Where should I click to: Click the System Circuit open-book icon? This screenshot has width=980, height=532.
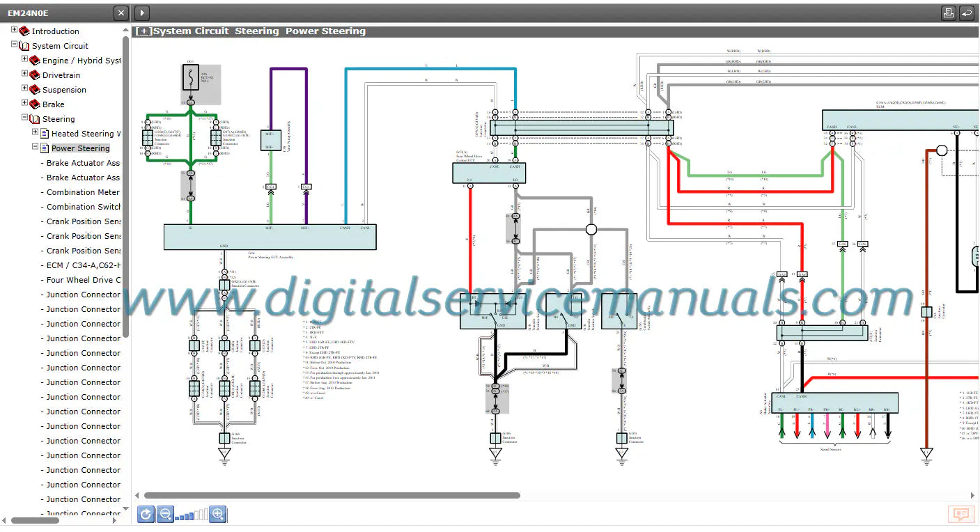coord(24,46)
